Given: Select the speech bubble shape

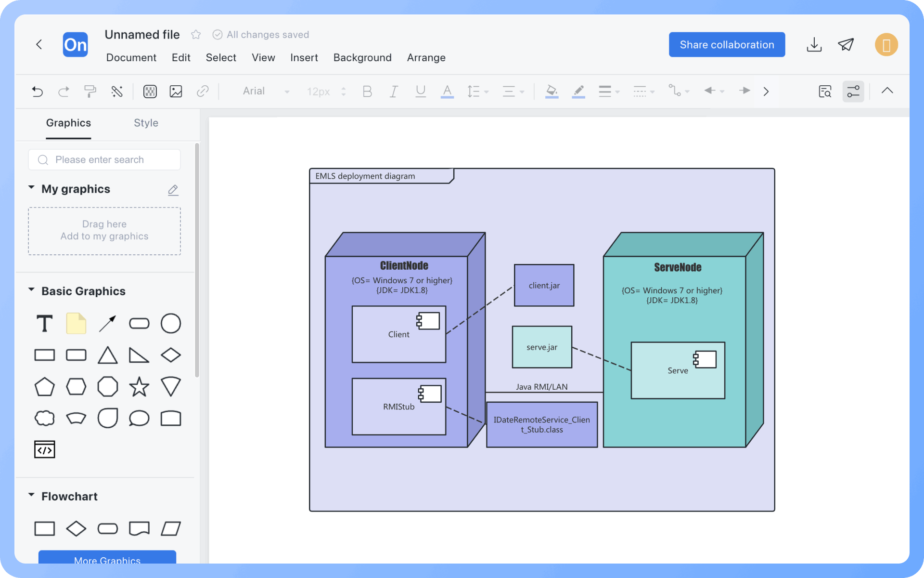Looking at the screenshot, I should (139, 418).
